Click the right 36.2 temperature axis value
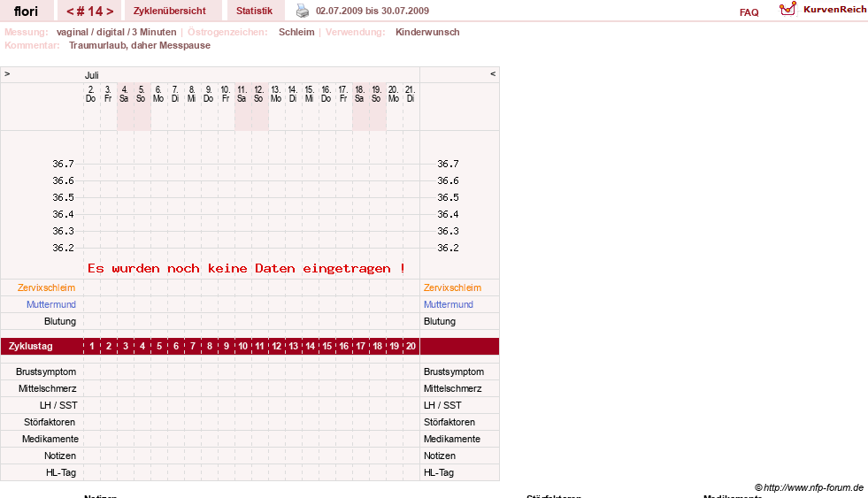This screenshot has width=868, height=498. (448, 248)
